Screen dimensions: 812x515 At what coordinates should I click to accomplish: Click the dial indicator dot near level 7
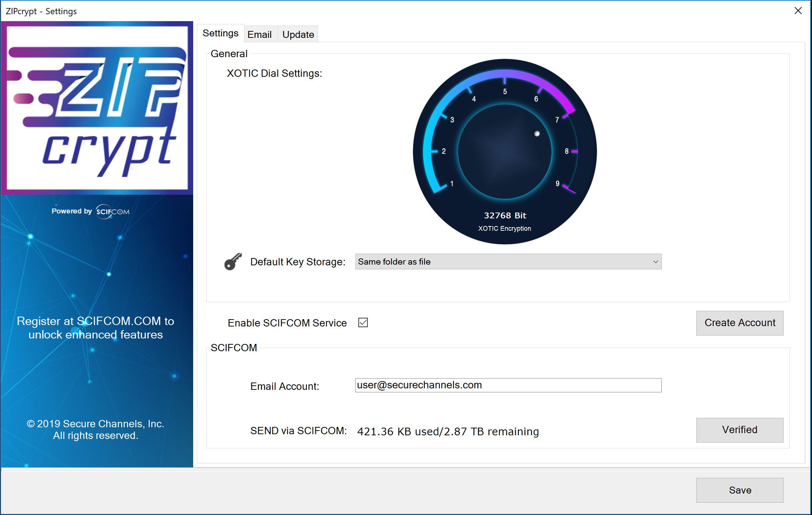point(536,134)
